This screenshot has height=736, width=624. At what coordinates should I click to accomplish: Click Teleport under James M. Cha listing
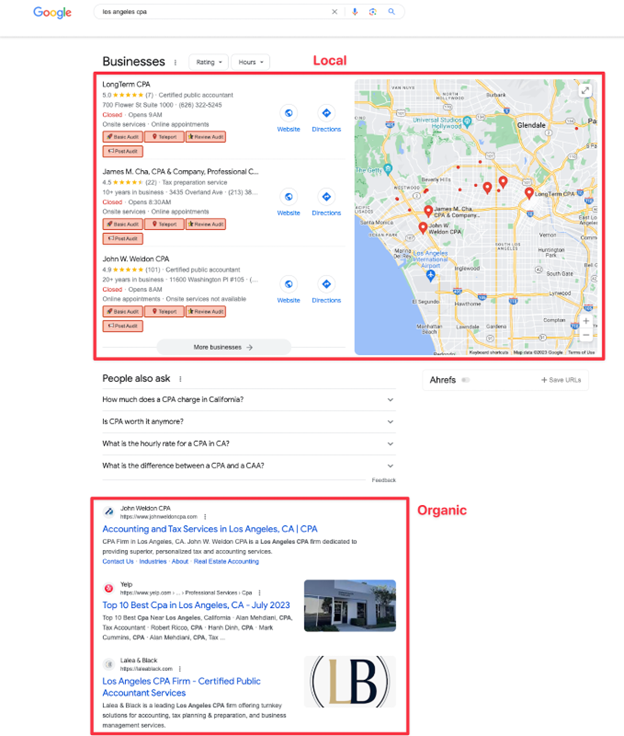pyautogui.click(x=164, y=224)
